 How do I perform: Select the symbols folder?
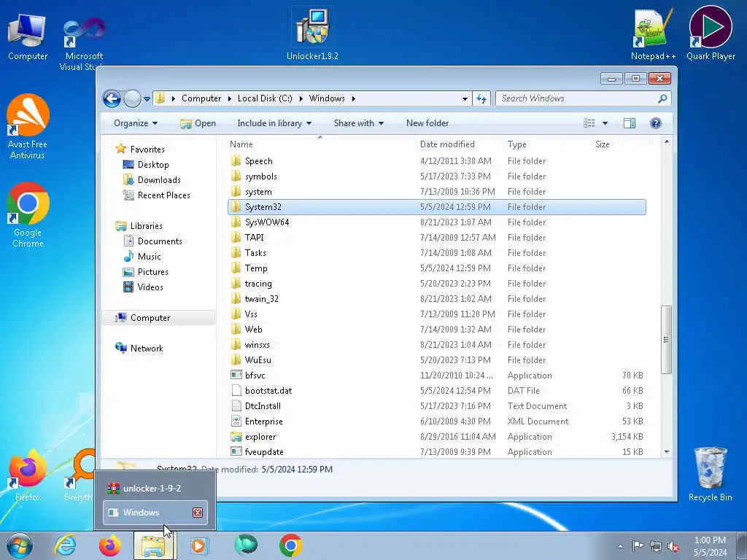click(260, 176)
